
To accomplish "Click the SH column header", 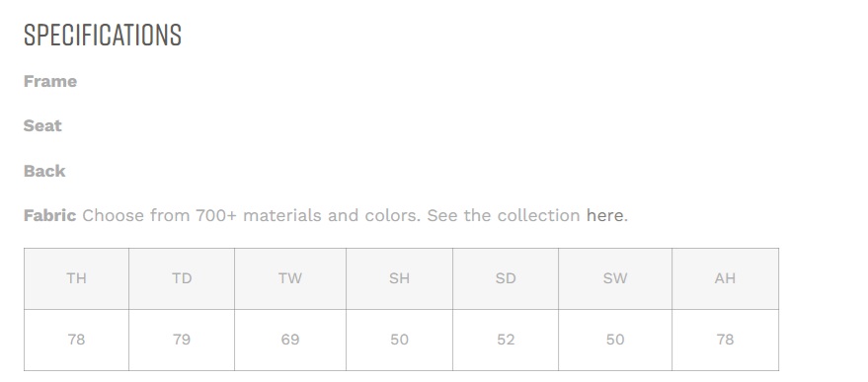I will (x=399, y=278).
